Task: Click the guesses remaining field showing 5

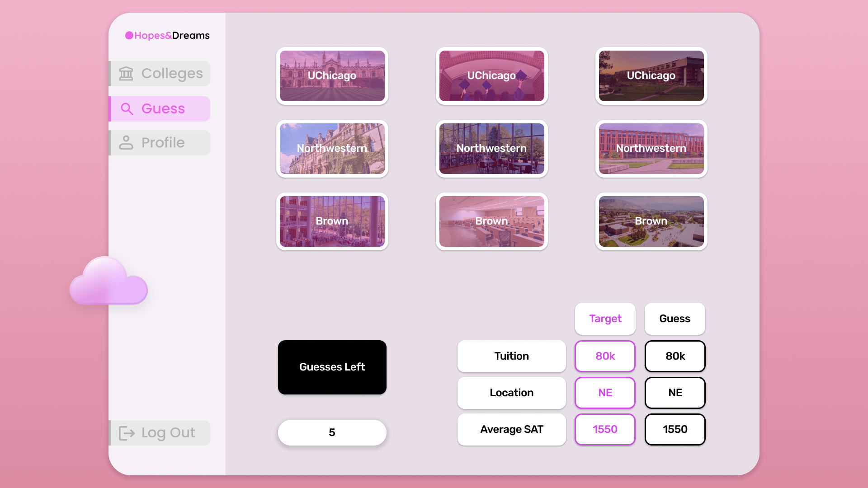Action: tap(332, 433)
